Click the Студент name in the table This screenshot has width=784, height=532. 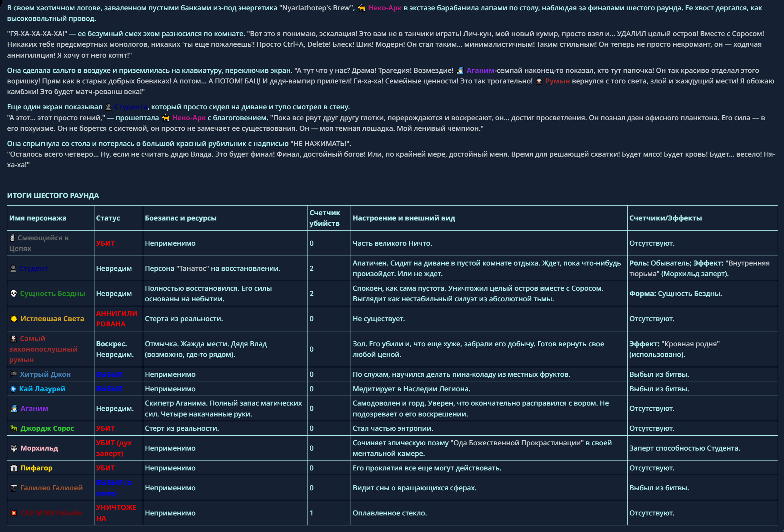[34, 268]
